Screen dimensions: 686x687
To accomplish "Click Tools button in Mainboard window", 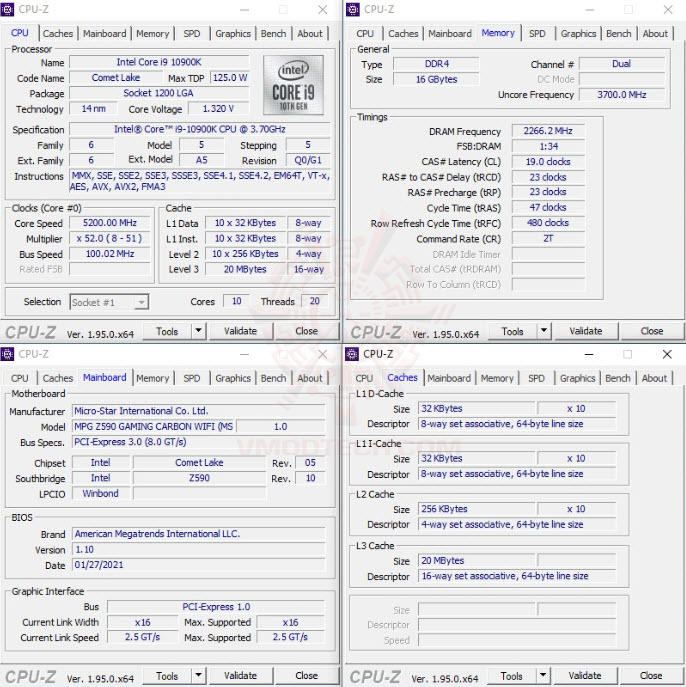I will coord(167,676).
